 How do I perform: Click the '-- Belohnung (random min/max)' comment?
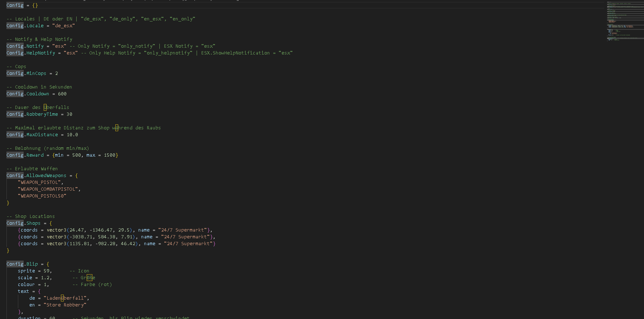coord(48,148)
